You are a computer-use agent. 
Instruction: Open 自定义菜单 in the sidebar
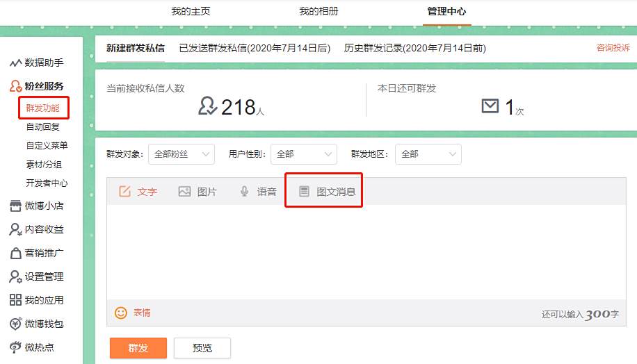click(x=47, y=145)
